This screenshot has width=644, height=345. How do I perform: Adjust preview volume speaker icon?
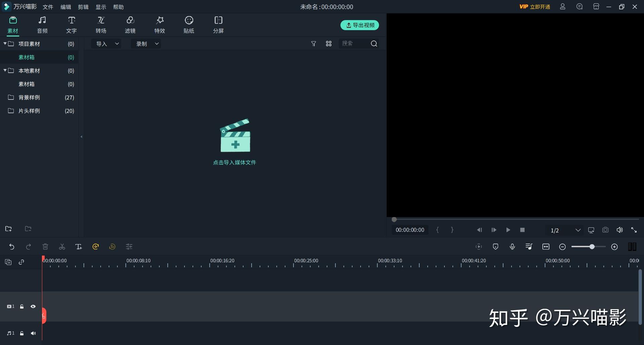point(620,230)
